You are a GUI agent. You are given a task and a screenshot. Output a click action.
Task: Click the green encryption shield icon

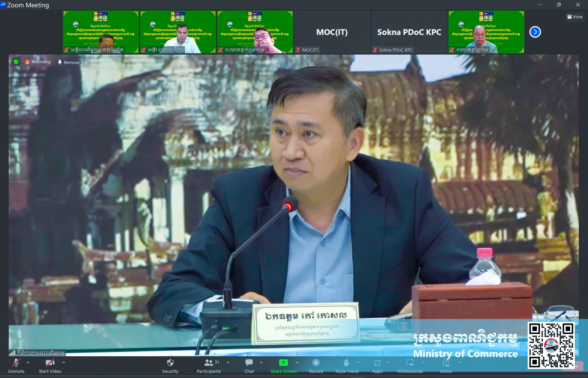(16, 62)
